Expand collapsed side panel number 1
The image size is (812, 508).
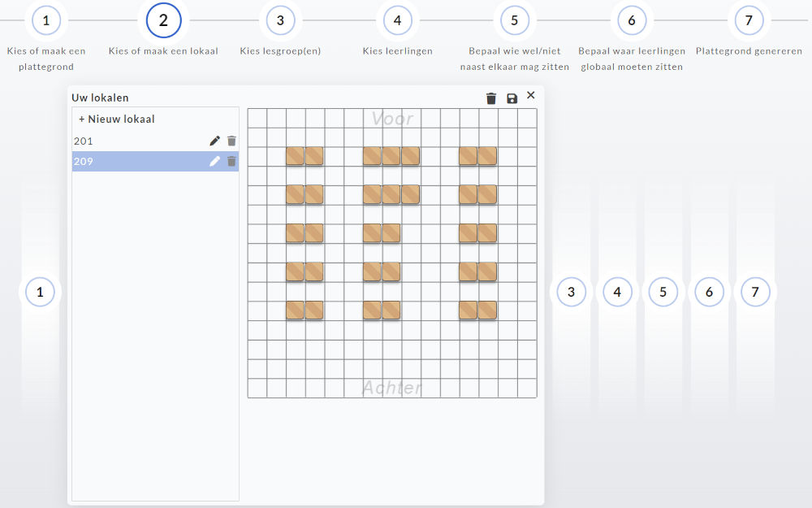coord(40,292)
